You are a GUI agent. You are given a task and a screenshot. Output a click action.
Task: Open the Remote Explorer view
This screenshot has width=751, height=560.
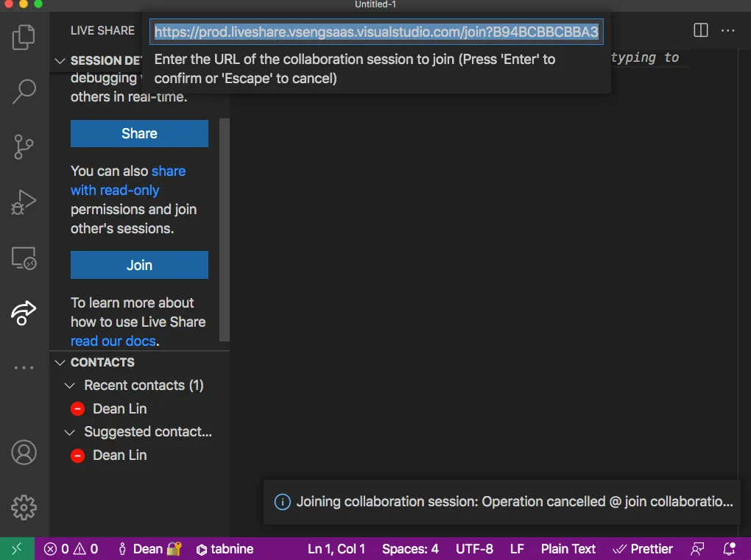point(24,258)
